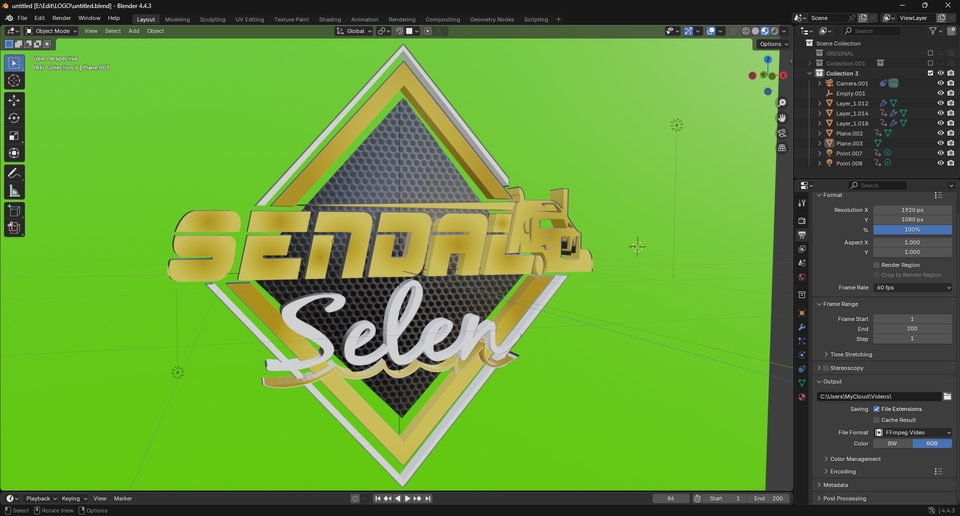Open the Object Mode dropdown
The image size is (960, 516).
(51, 31)
